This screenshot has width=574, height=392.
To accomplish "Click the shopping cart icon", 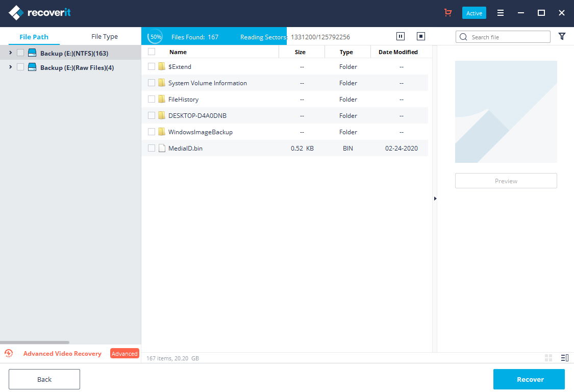I will [448, 13].
